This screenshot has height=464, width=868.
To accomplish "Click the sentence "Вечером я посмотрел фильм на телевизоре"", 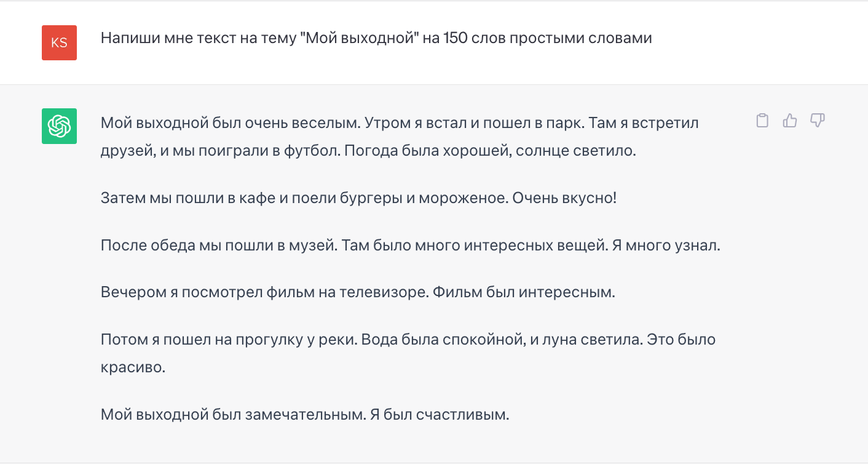I will (x=263, y=292).
